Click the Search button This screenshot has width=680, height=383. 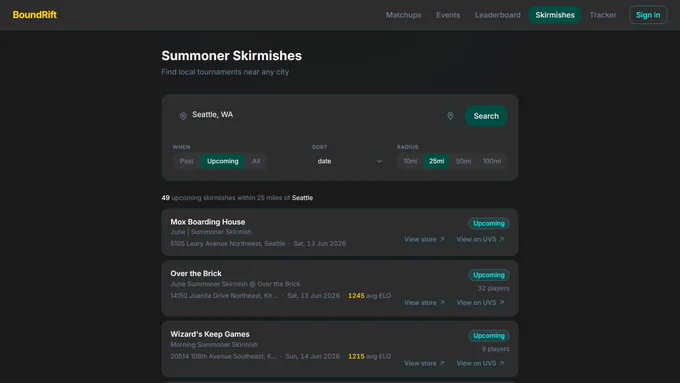[x=486, y=116]
